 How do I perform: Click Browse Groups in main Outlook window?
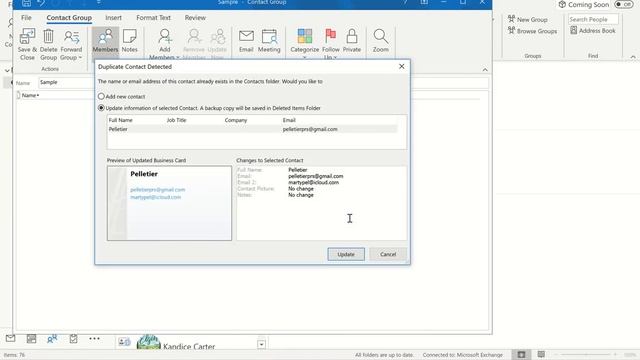pyautogui.click(x=532, y=31)
